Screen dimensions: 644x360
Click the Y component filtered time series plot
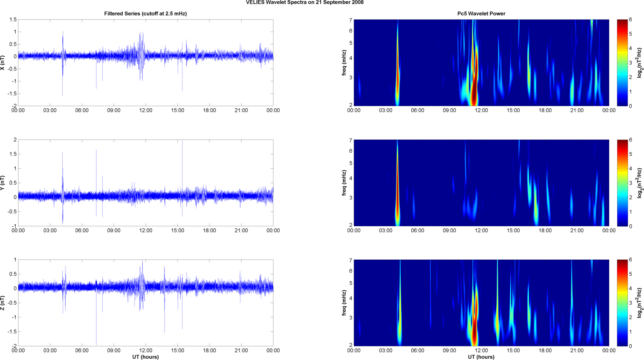pos(146,183)
